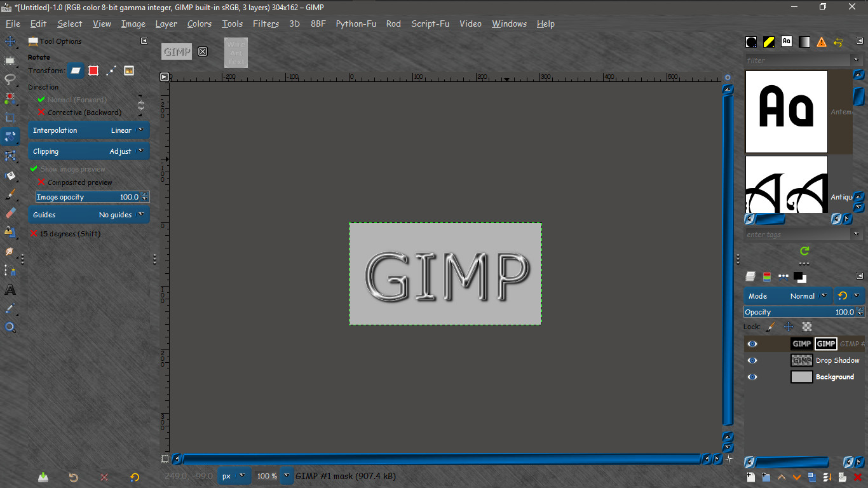Select the Move tool in the toolbox

tap(10, 42)
